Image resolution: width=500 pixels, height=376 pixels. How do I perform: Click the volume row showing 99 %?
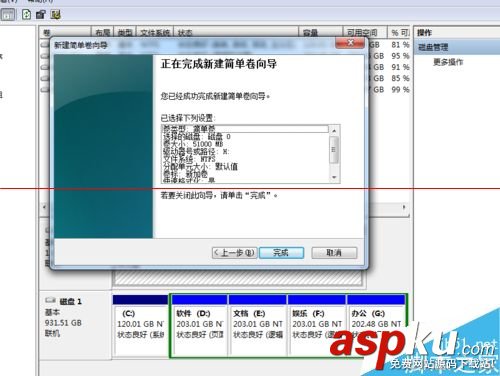pyautogui.click(x=225, y=90)
